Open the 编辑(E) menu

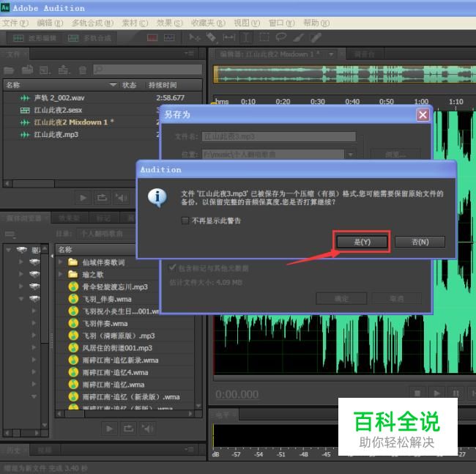coord(50,23)
